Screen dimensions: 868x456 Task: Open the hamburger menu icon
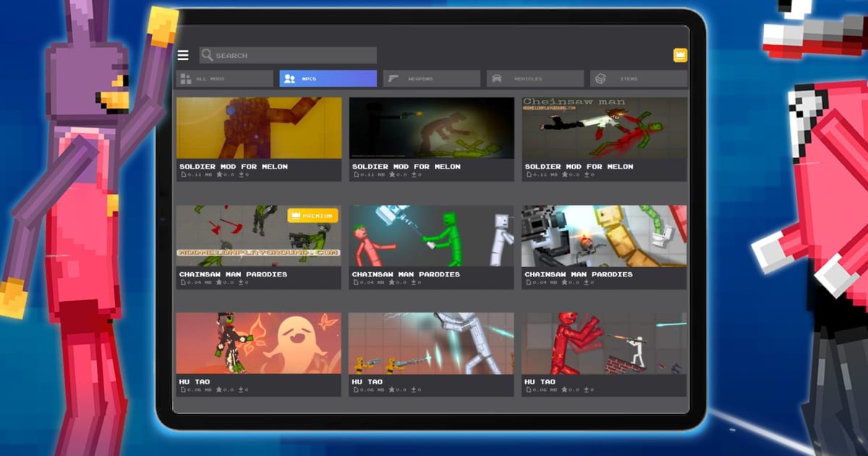pos(183,55)
